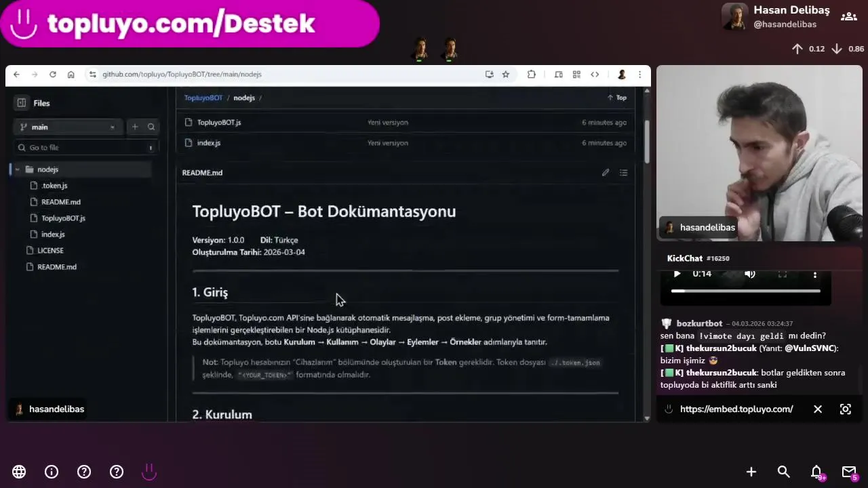868x488 pixels.
Task: Open TopluyoBOT.js in the file tree
Action: (x=63, y=218)
